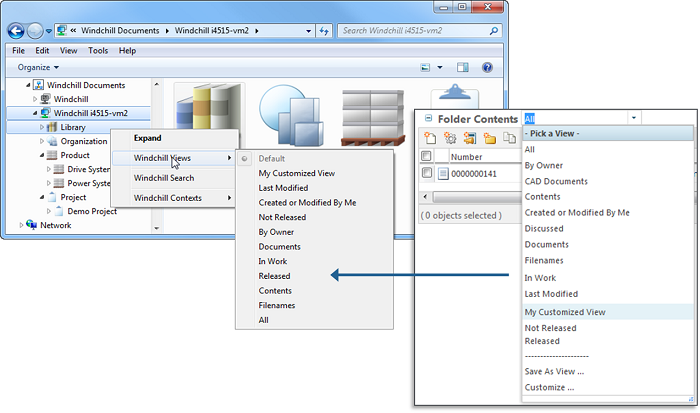
Task: Click the new change notice megaphone icon
Action: 470,138
